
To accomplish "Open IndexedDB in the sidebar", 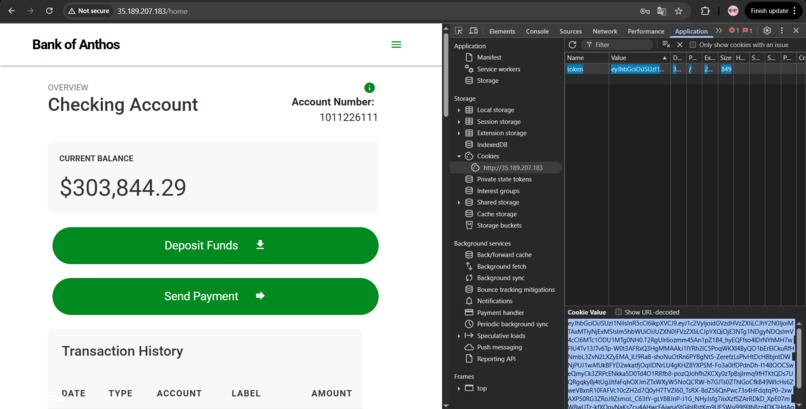I will coord(491,145).
